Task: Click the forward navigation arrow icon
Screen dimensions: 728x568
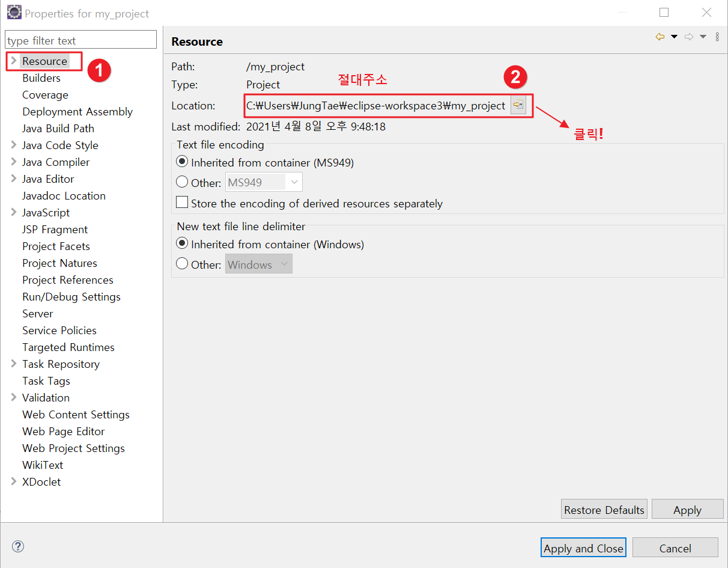Action: click(688, 37)
